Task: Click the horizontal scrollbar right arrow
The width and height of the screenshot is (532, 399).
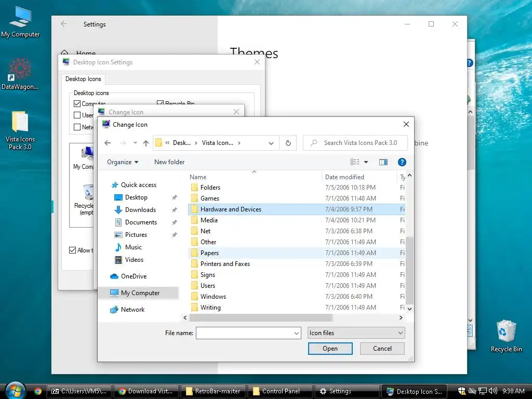Action: tap(401, 318)
